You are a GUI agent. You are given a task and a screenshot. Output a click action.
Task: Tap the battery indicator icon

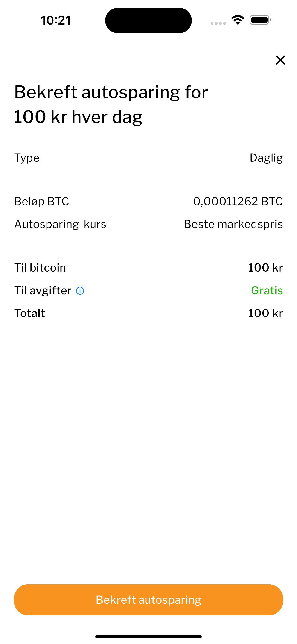pyautogui.click(x=260, y=20)
